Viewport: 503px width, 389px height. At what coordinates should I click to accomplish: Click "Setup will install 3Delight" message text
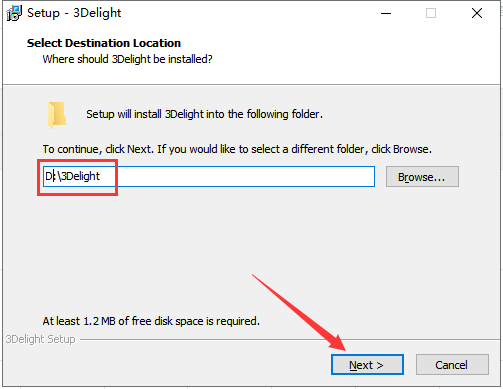point(204,114)
